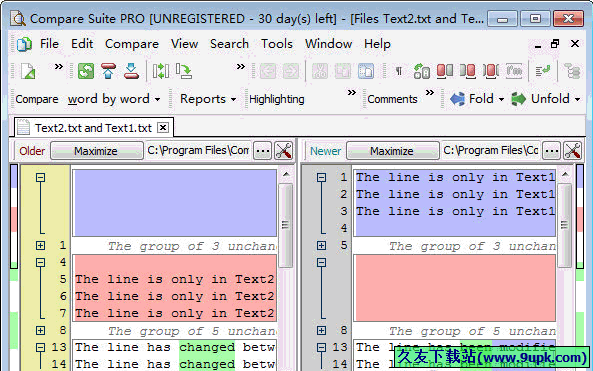This screenshot has width=593, height=371.
Task: Click the blue Fold arrows icon
Action: 457,99
